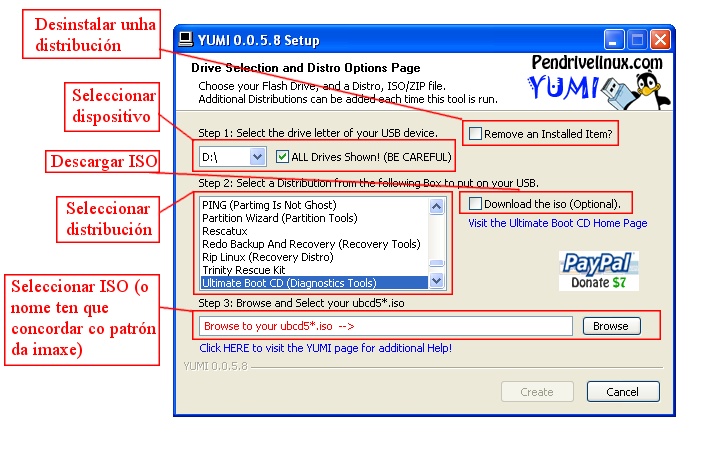Click the YUMI Pendrivelinux logo

pyautogui.click(x=598, y=82)
